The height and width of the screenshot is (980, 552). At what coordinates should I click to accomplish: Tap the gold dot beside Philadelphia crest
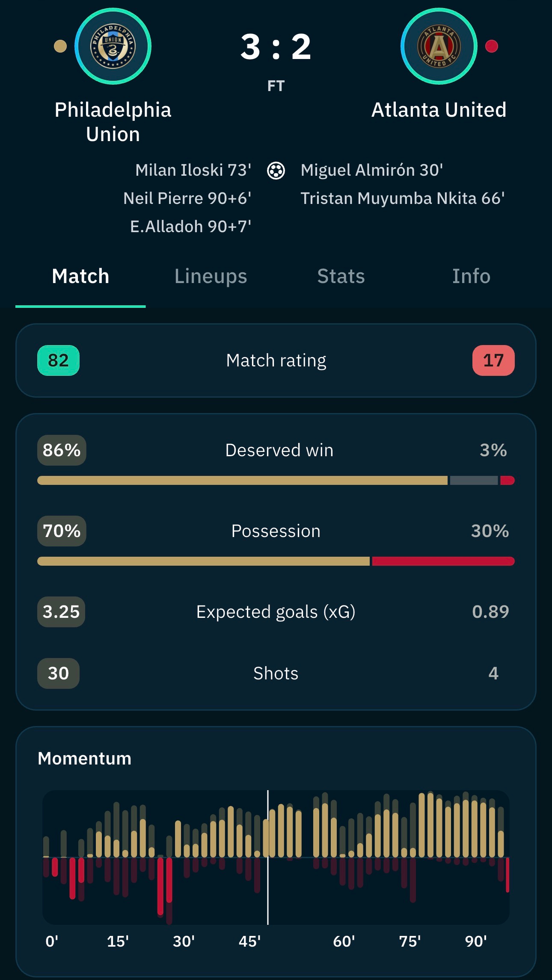pyautogui.click(x=60, y=46)
